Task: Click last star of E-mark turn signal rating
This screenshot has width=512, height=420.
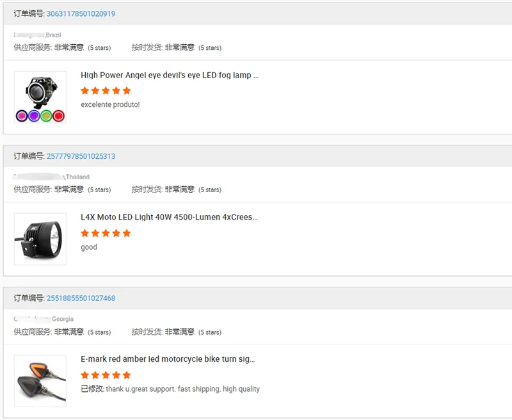Action: (x=126, y=375)
